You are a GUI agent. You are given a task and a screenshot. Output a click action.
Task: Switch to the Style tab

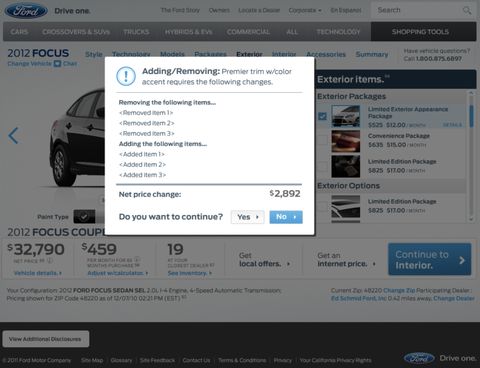[x=94, y=54]
